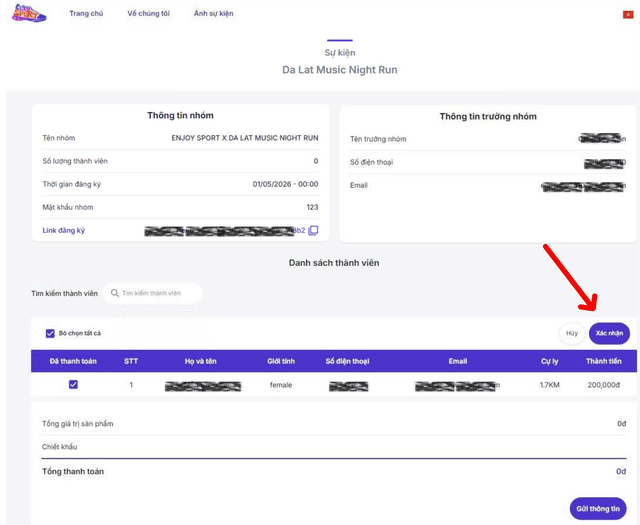
Task: Copy the registration link icon
Action: click(x=313, y=231)
